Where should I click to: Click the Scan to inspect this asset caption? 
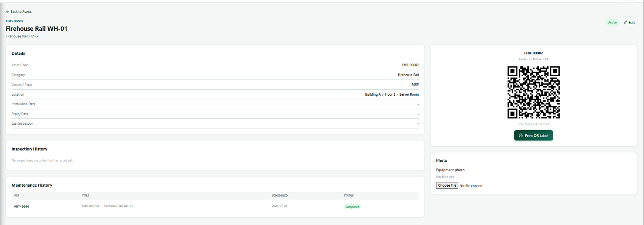pos(533,124)
